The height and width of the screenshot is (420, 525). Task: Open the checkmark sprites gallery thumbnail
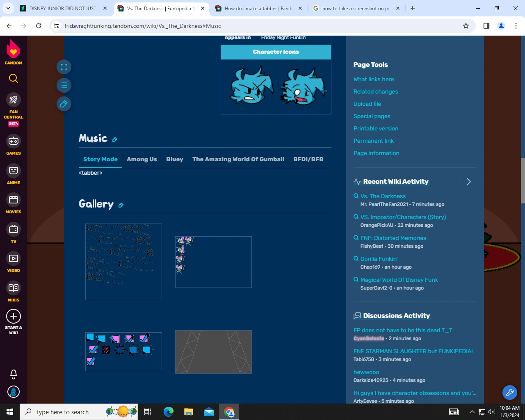coord(123,352)
